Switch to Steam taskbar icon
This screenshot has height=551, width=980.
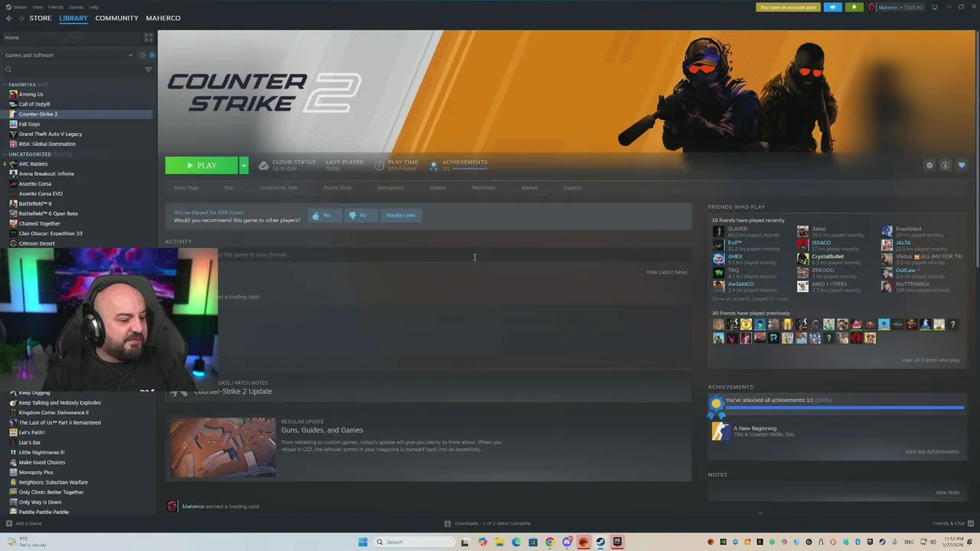pyautogui.click(x=600, y=542)
